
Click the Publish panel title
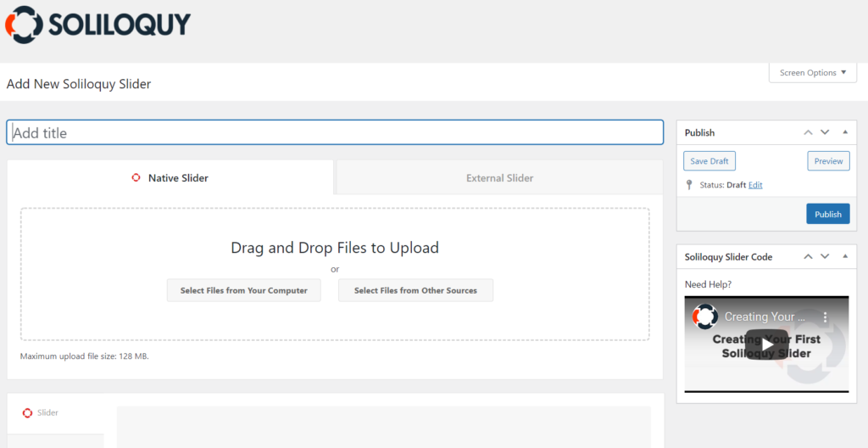699,132
